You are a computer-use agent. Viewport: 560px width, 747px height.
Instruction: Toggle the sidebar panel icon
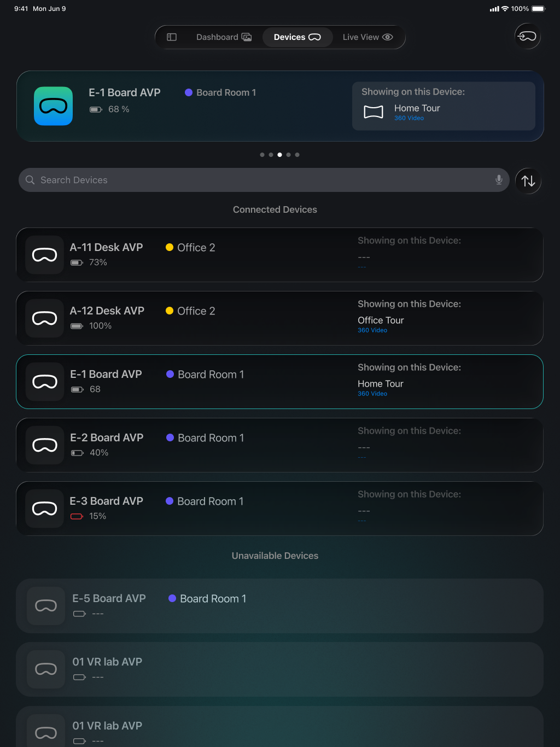click(x=172, y=37)
